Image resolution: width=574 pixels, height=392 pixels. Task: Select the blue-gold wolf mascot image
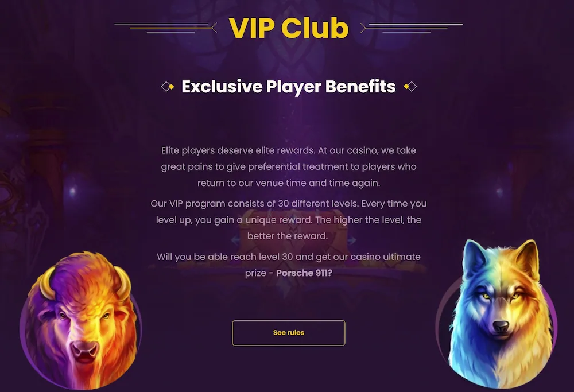coord(497,314)
